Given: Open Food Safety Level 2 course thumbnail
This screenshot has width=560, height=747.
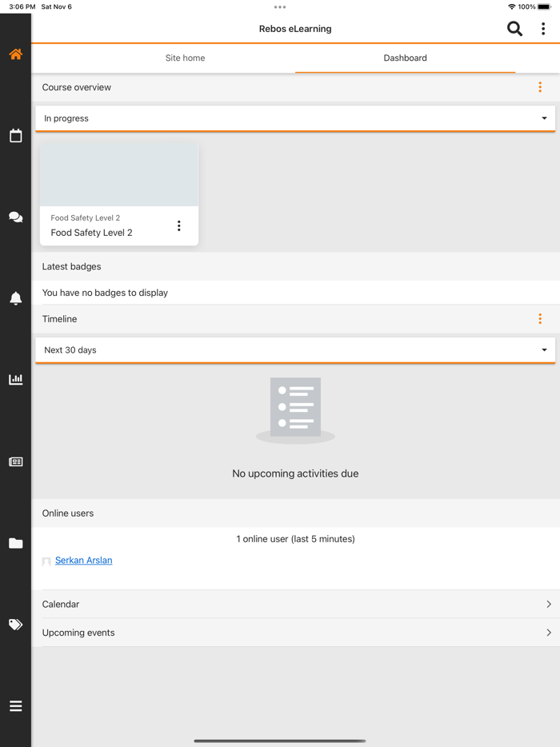Looking at the screenshot, I should point(119,174).
